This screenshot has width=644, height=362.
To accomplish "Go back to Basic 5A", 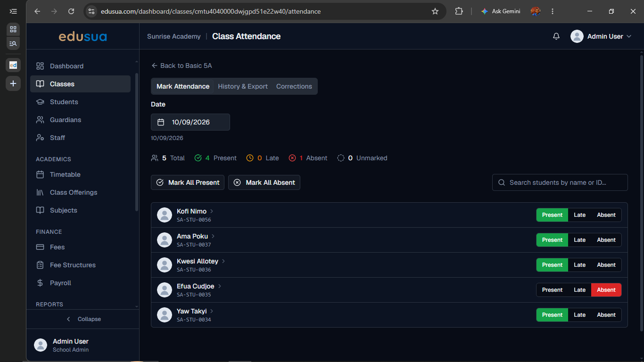I will (x=182, y=66).
